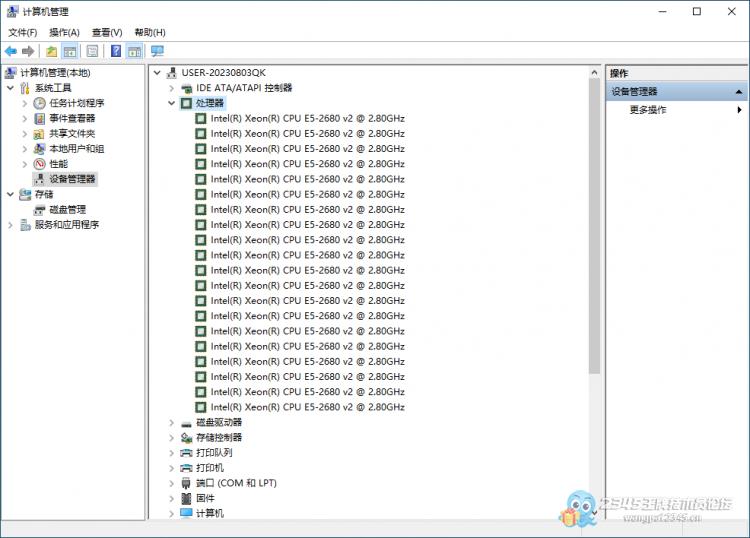Click the 固件 icon
This screenshot has width=750, height=538.
[187, 498]
